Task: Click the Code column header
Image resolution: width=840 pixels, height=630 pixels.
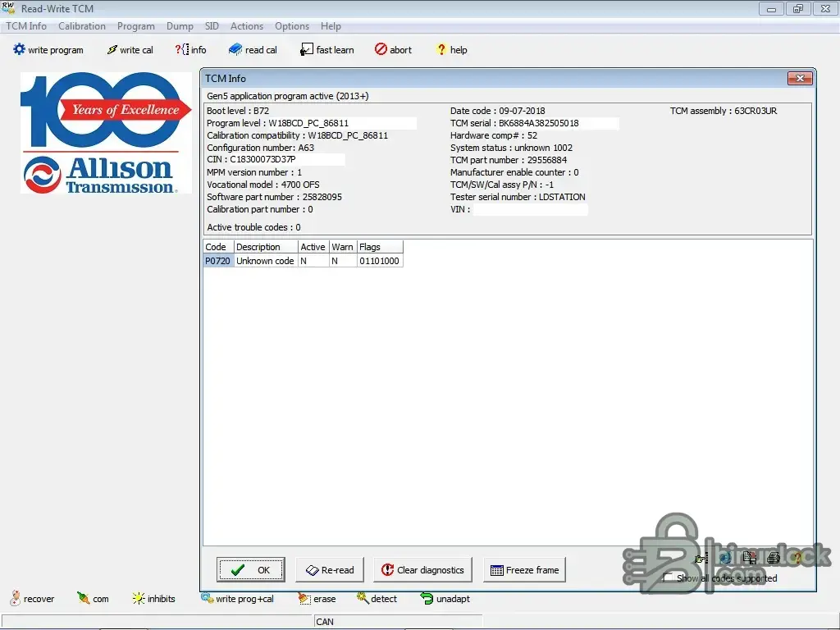Action: tap(218, 247)
